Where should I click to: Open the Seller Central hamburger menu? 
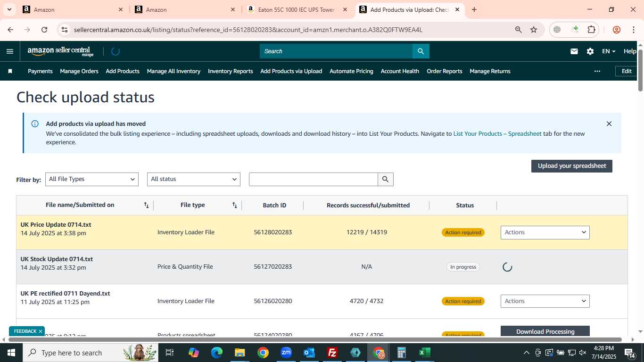(10, 51)
